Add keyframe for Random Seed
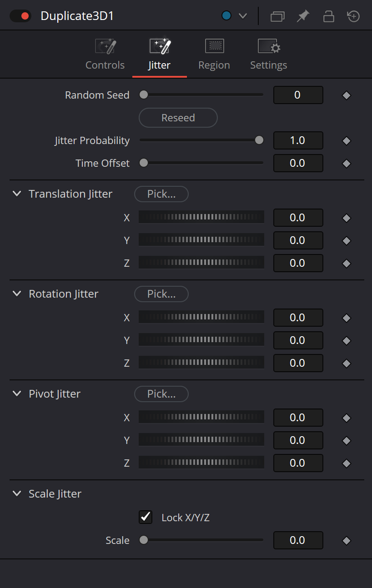Image resolution: width=372 pixels, height=588 pixels. click(347, 95)
